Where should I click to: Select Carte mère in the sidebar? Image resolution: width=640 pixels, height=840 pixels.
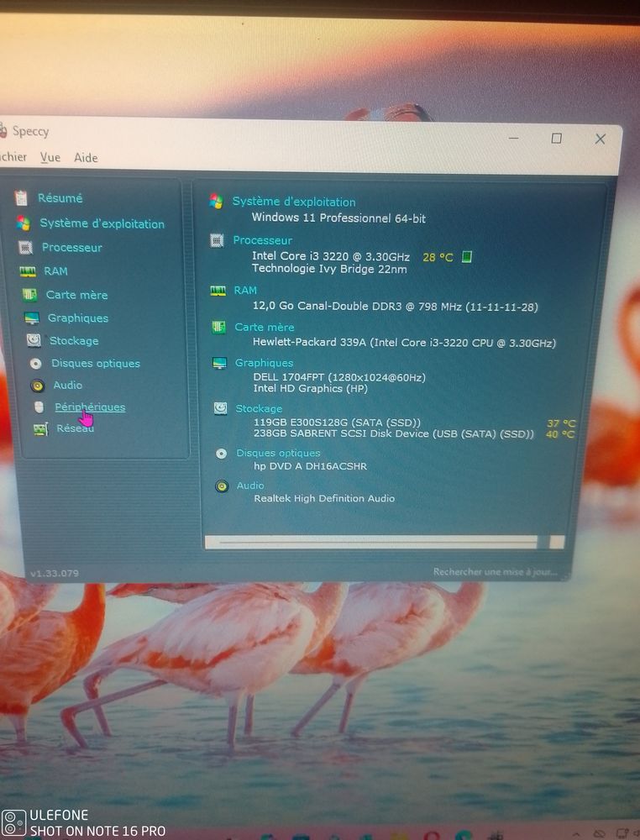click(76, 295)
